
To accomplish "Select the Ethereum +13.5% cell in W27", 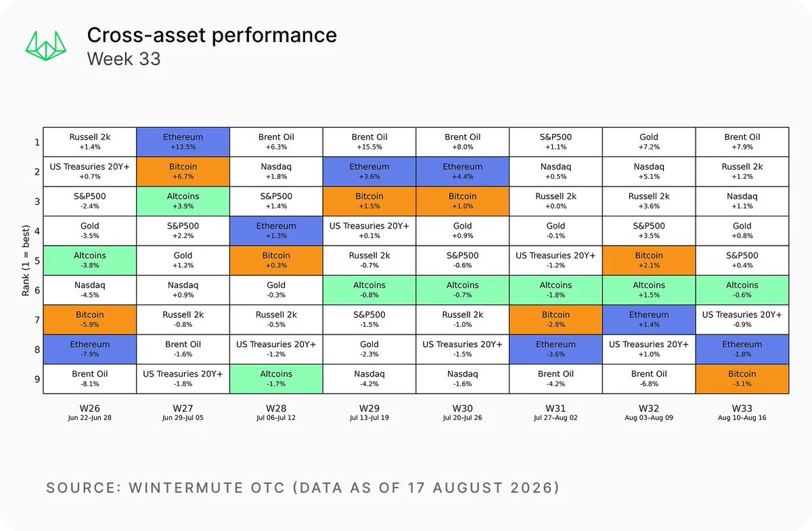I will click(183, 141).
